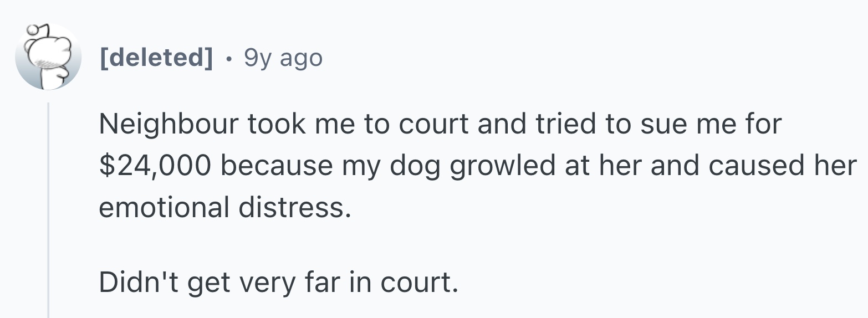Click the word "emotional" in the third line
This screenshot has height=318, width=868.
click(164, 207)
